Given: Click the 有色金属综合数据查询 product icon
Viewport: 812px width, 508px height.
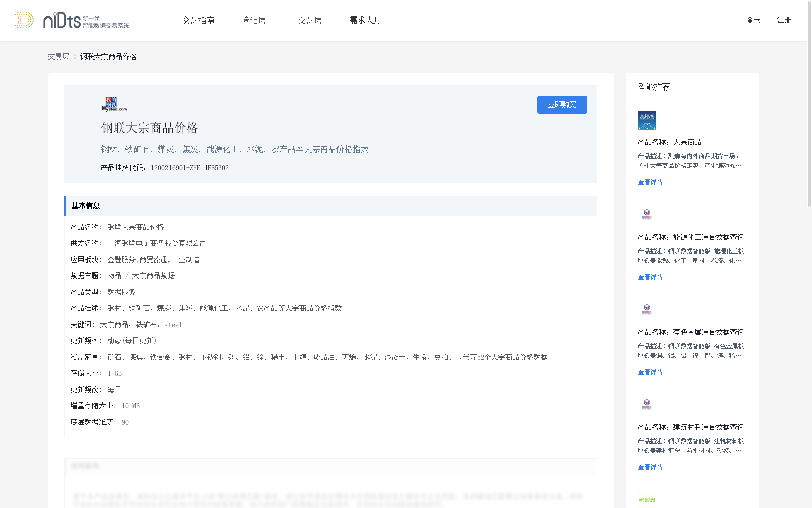Looking at the screenshot, I should click(647, 309).
